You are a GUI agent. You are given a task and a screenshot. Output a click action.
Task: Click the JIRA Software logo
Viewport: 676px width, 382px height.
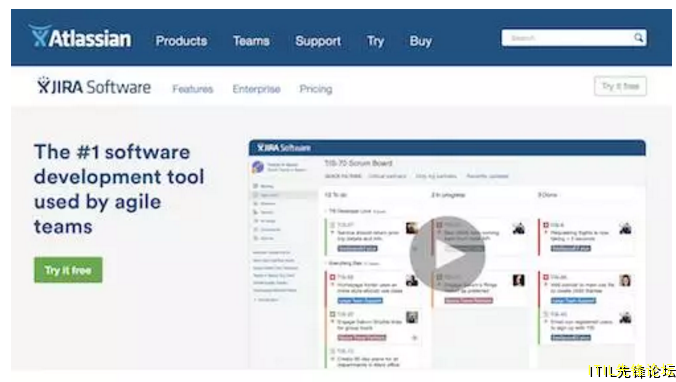coord(94,87)
